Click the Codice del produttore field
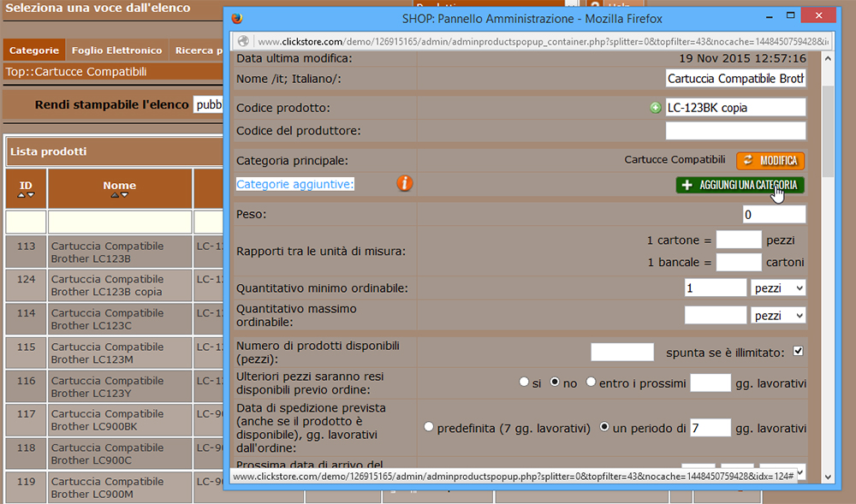Viewport: 856px width, 504px height. tap(736, 131)
